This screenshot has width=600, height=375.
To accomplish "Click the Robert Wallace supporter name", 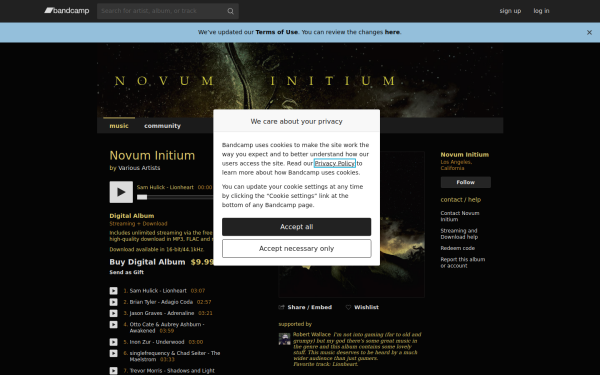I will point(312,334).
